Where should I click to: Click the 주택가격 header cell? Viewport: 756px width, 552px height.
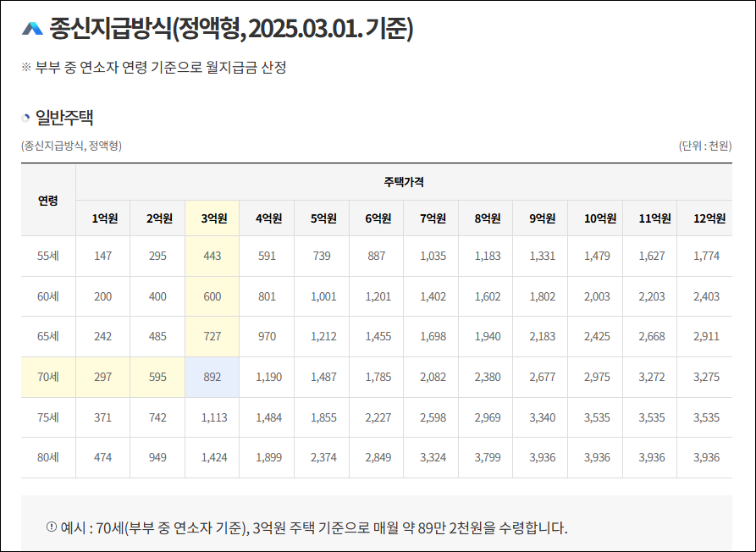404,182
